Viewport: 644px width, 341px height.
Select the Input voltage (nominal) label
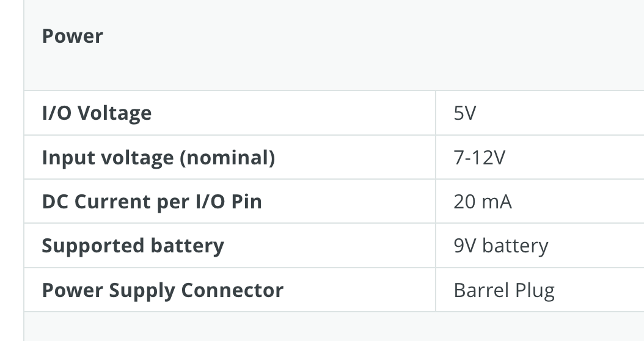pyautogui.click(x=158, y=157)
